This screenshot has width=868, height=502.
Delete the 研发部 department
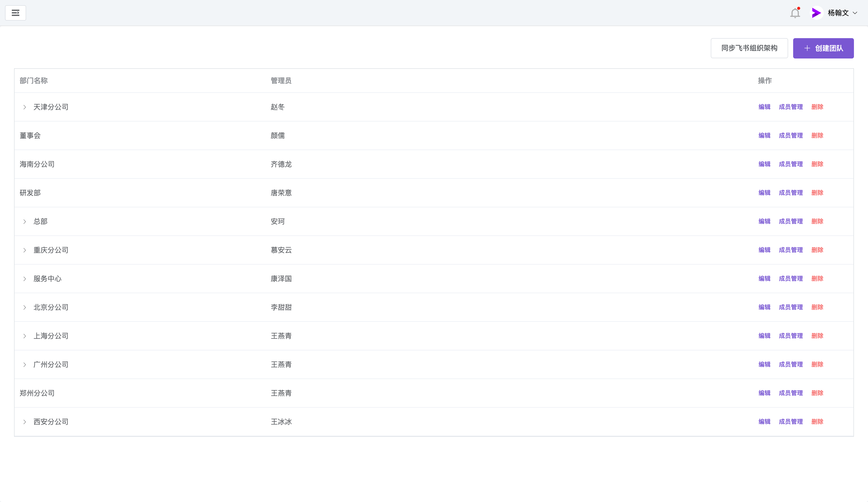817,193
